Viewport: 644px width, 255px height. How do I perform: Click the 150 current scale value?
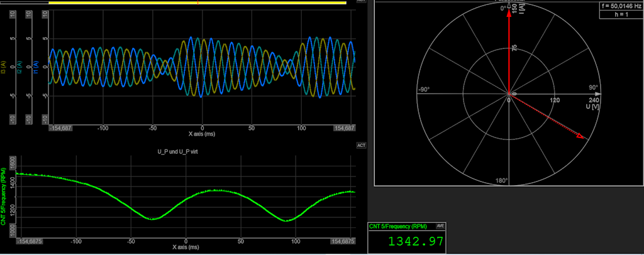point(515,9)
